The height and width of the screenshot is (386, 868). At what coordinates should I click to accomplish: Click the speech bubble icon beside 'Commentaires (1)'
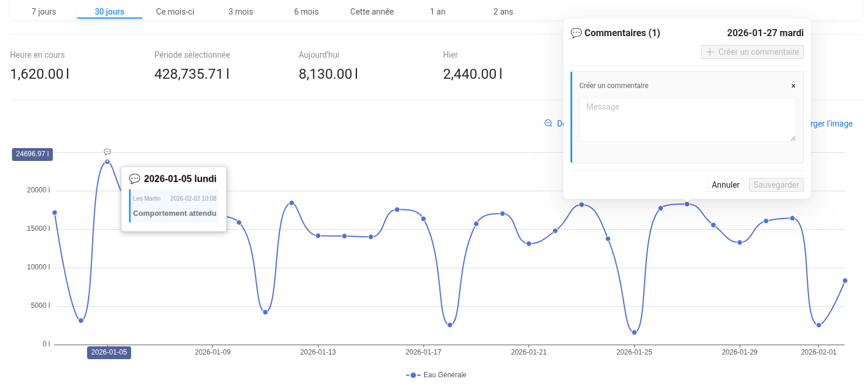576,33
